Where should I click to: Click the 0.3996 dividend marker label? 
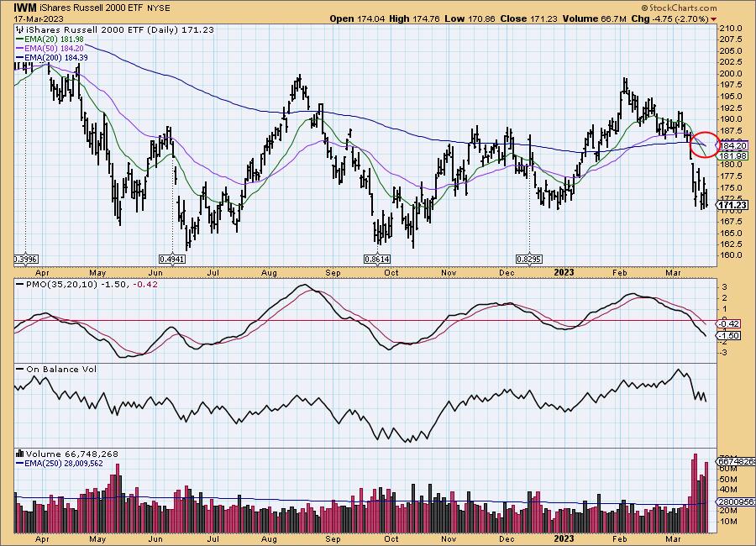26,260
